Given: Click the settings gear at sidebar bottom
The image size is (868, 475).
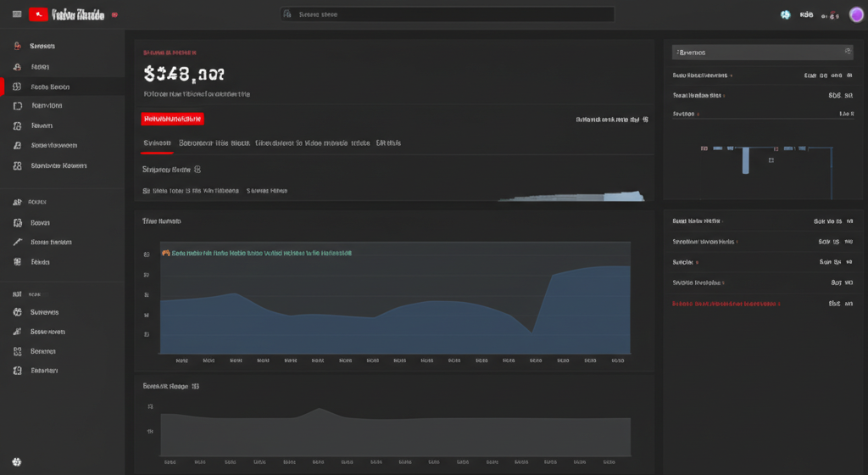Looking at the screenshot, I should tap(16, 462).
